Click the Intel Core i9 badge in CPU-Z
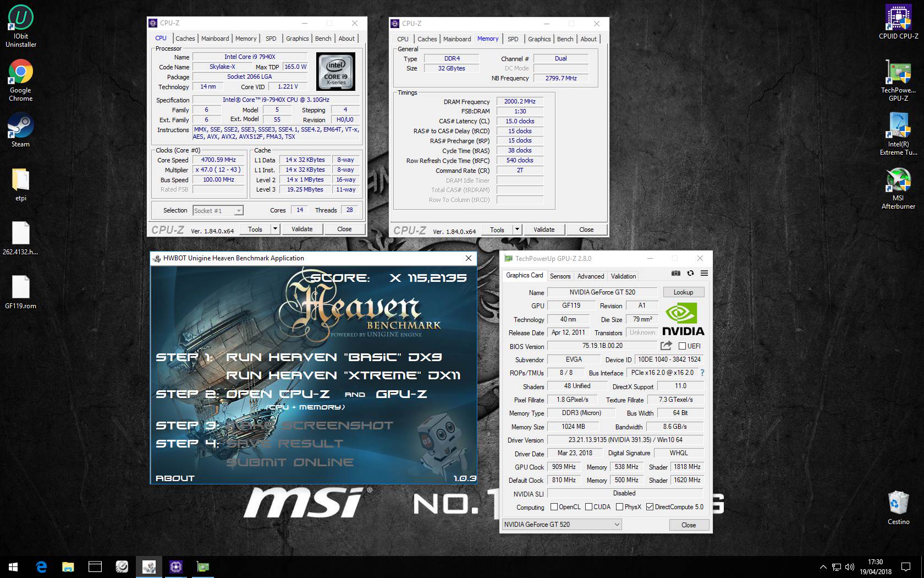This screenshot has height=578, width=924. click(x=335, y=72)
